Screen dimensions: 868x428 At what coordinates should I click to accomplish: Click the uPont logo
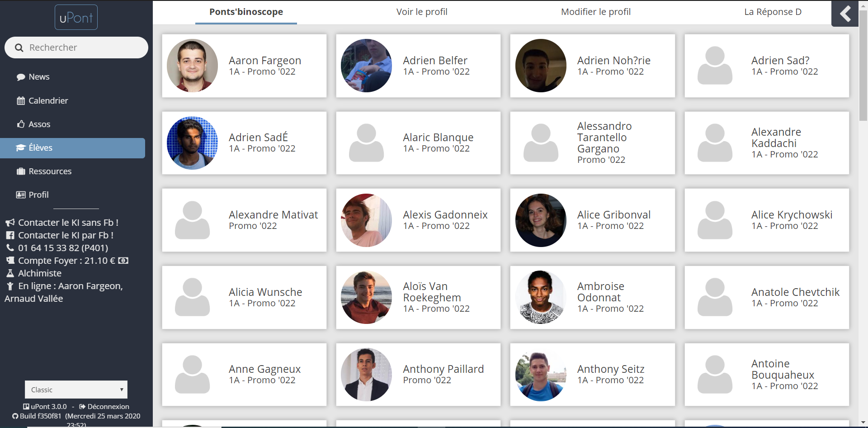(76, 18)
